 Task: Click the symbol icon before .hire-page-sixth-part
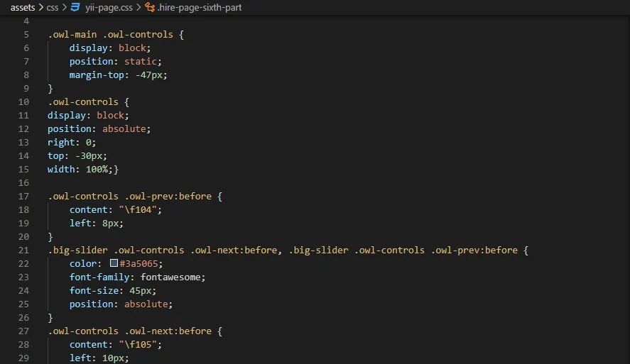(x=150, y=7)
